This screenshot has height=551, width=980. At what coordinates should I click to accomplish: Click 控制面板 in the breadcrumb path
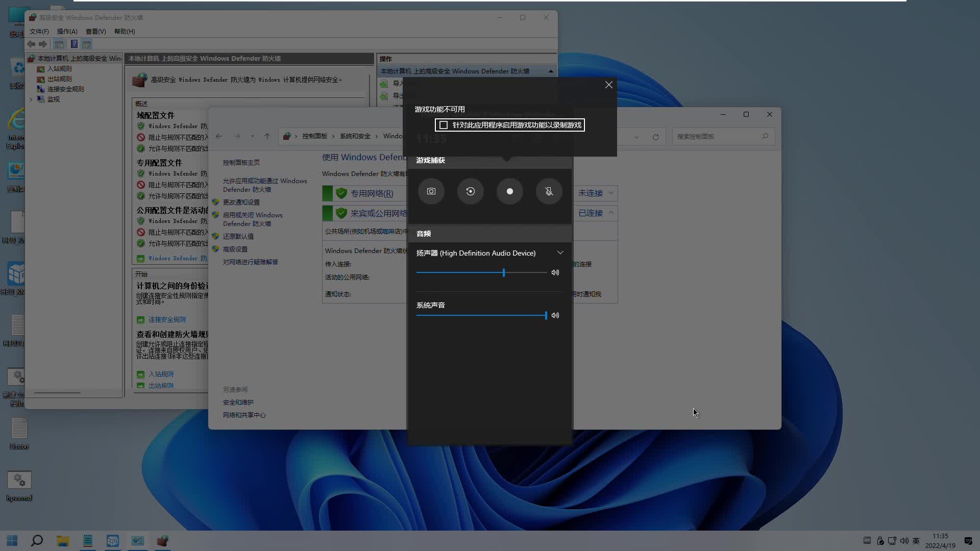(314, 136)
